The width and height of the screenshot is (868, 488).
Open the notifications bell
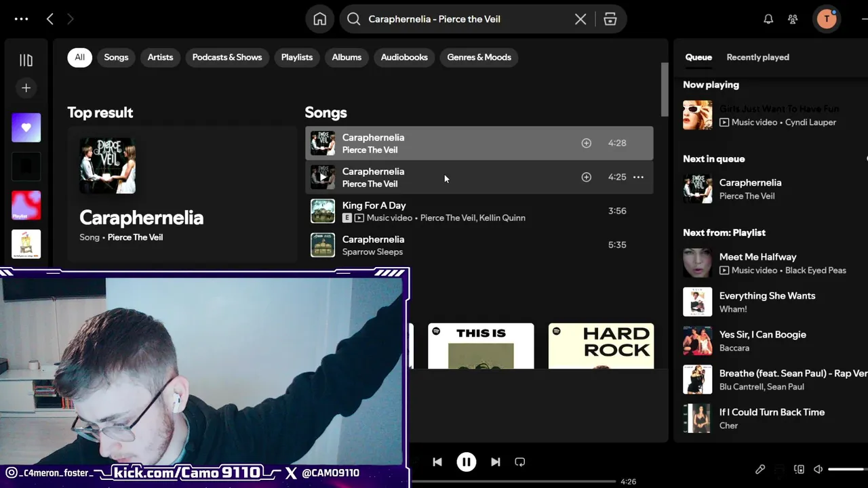click(x=768, y=19)
